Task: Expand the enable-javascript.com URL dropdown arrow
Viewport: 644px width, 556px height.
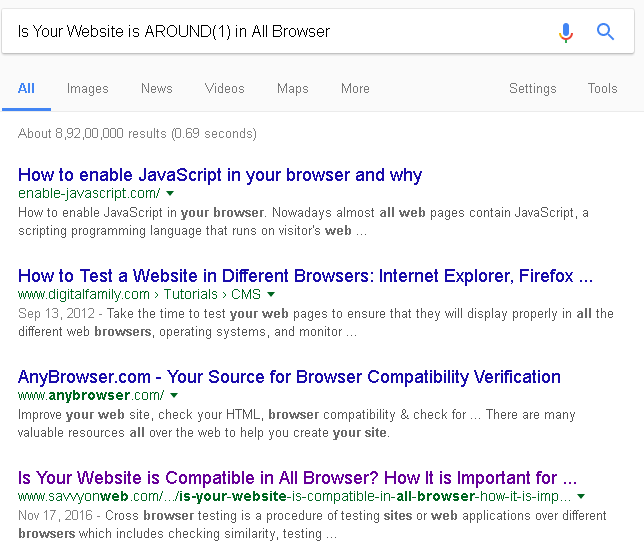Action: pos(170,193)
